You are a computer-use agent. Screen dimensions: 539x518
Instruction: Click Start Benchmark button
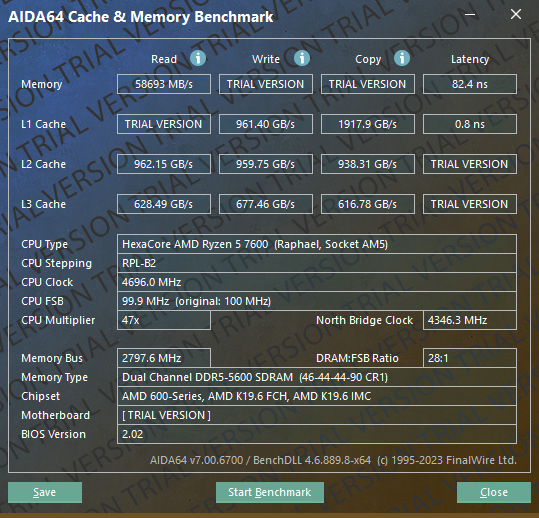click(x=270, y=492)
